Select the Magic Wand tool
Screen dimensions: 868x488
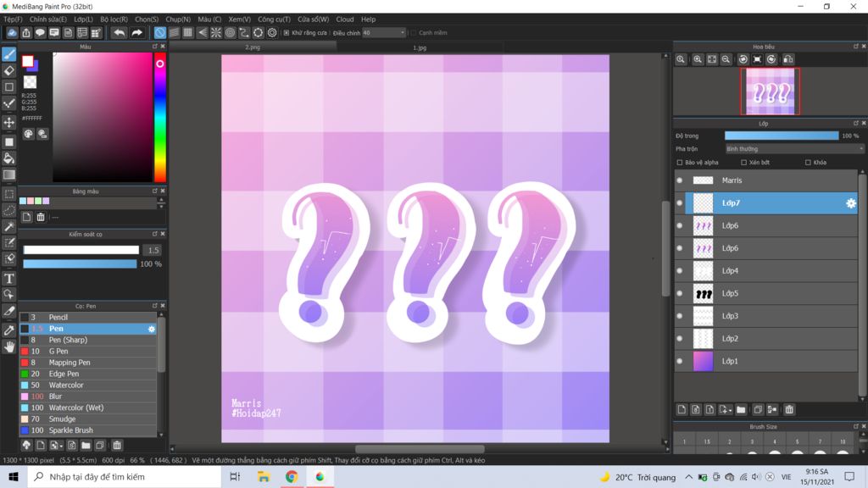8,227
